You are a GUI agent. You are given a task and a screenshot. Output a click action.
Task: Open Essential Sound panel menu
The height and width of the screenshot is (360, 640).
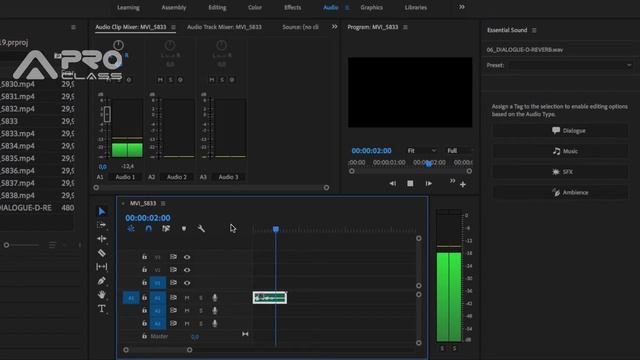click(534, 30)
